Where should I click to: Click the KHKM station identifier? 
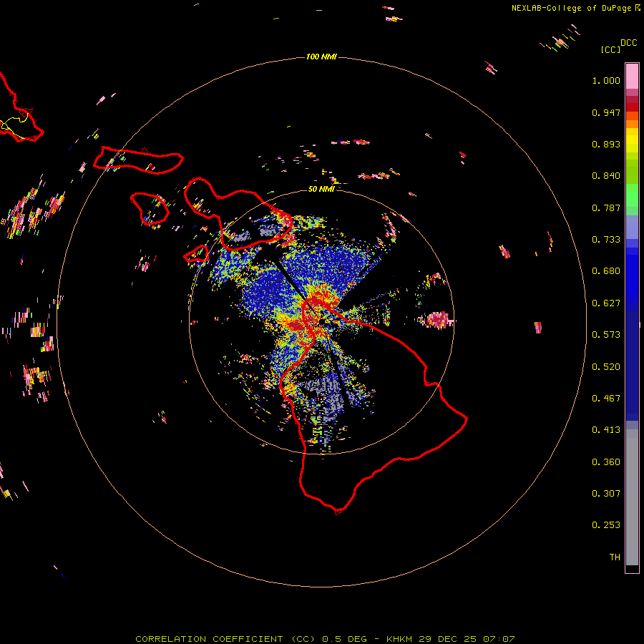(399, 639)
